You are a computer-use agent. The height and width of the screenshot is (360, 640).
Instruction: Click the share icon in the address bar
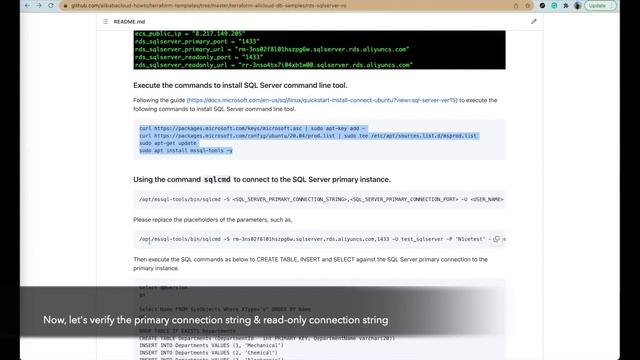(516, 6)
